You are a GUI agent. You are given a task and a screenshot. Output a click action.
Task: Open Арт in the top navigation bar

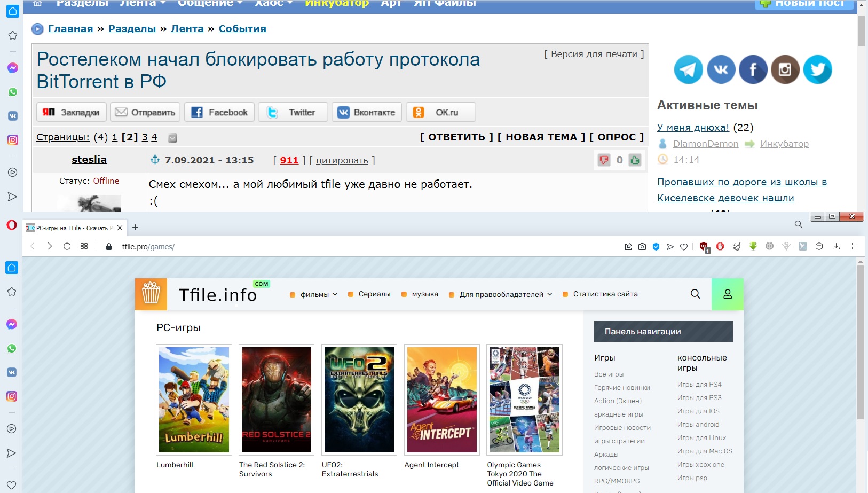coord(391,3)
